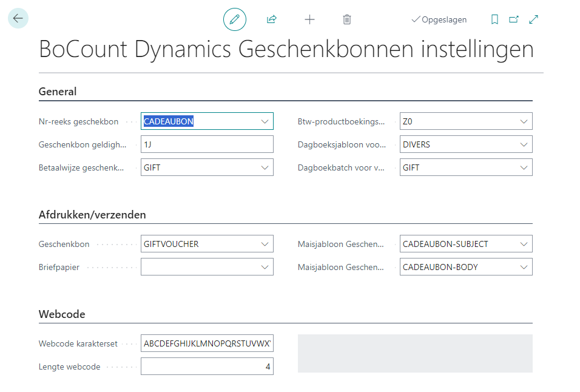
Task: Click the pencil edit icon
Action: [x=234, y=19]
